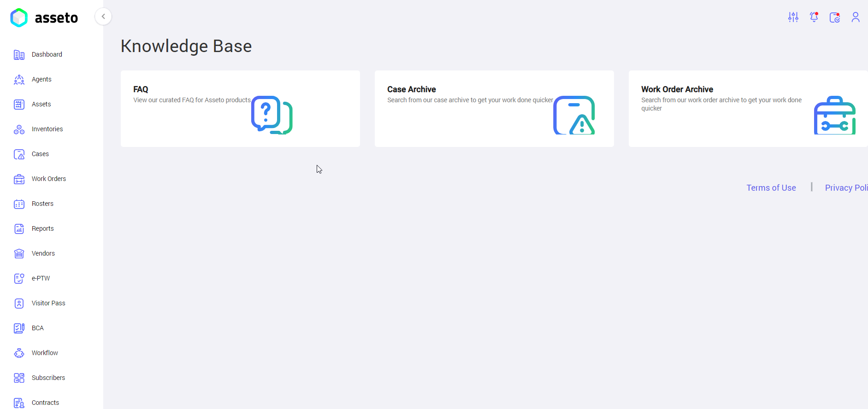
Task: Click the Knowledge Base page heading
Action: [x=186, y=46]
